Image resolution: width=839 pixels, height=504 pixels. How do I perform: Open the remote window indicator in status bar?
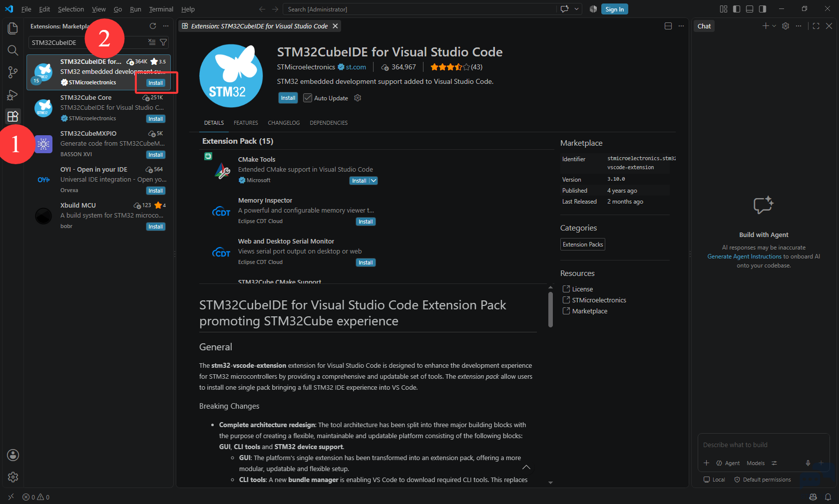click(x=11, y=497)
